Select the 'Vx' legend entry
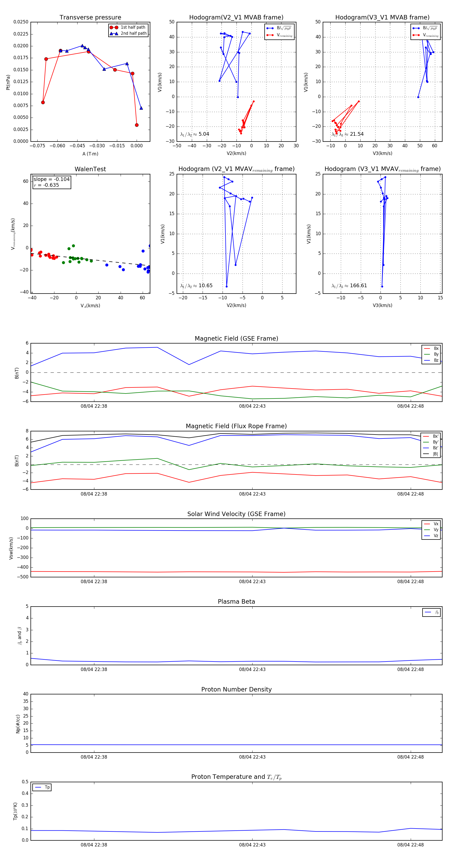The width and height of the screenshot is (473, 868). (431, 524)
